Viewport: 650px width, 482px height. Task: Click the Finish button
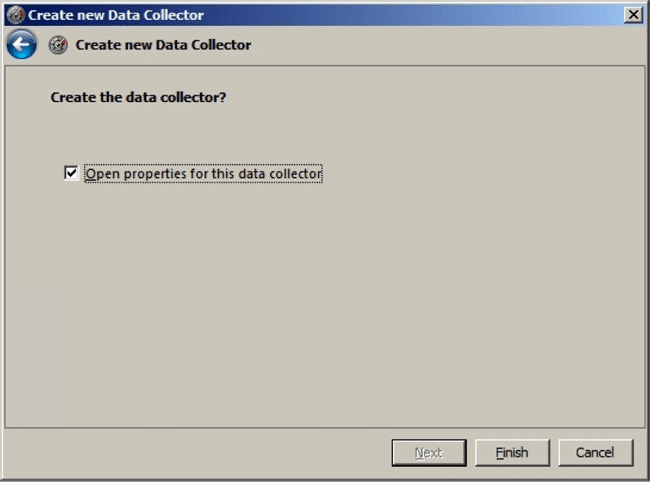[x=512, y=453]
